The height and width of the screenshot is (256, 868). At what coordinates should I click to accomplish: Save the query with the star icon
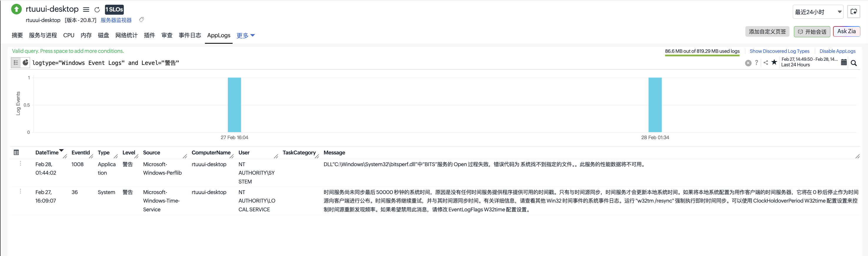coord(774,62)
